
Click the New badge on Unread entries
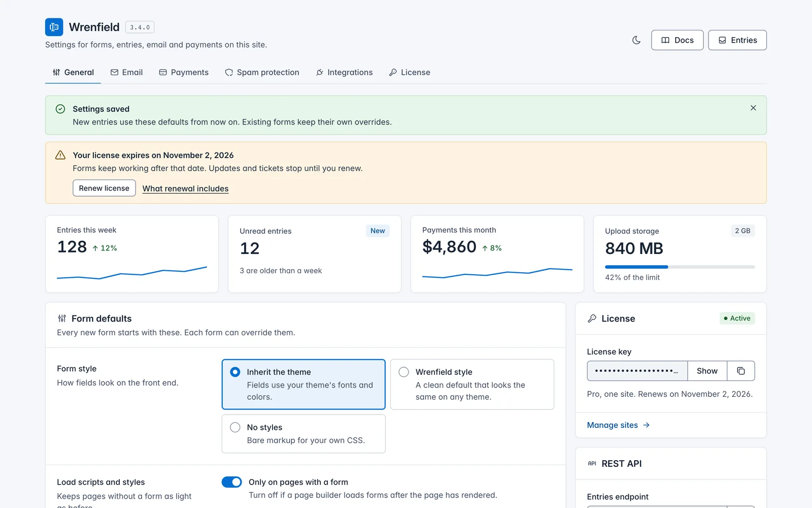378,231
